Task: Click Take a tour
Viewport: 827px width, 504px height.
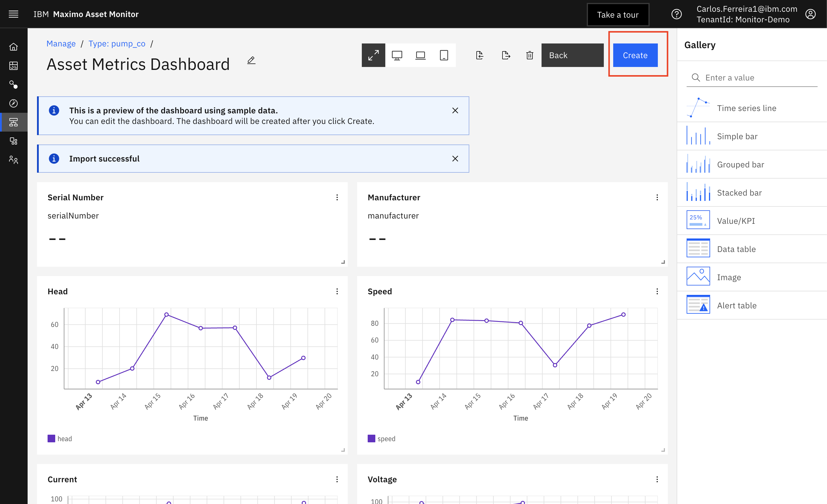Action: pyautogui.click(x=618, y=14)
